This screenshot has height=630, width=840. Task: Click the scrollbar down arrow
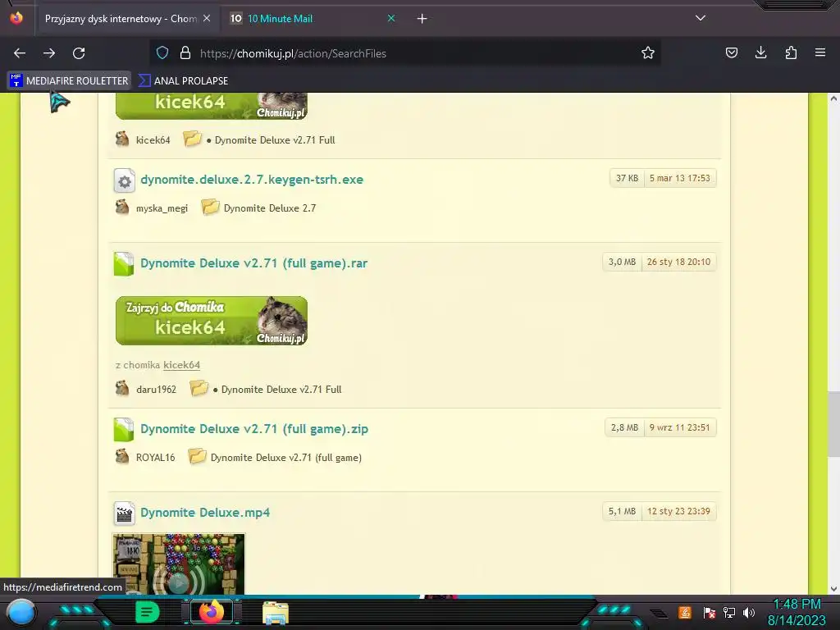(x=833, y=589)
